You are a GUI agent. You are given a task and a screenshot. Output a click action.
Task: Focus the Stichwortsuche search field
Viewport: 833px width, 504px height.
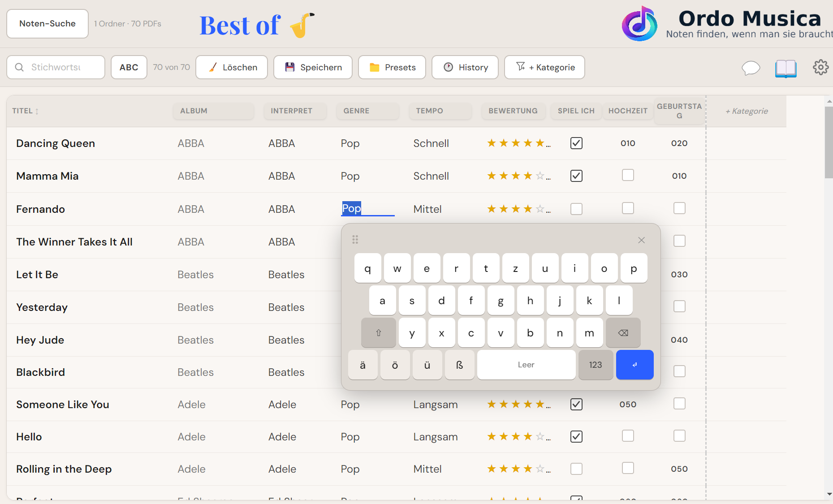tap(56, 67)
